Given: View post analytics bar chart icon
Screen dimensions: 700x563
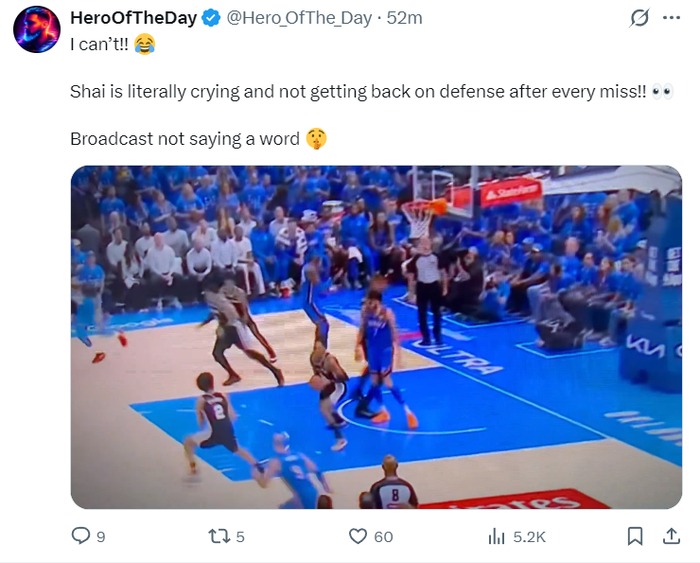Looking at the screenshot, I should 496,536.
